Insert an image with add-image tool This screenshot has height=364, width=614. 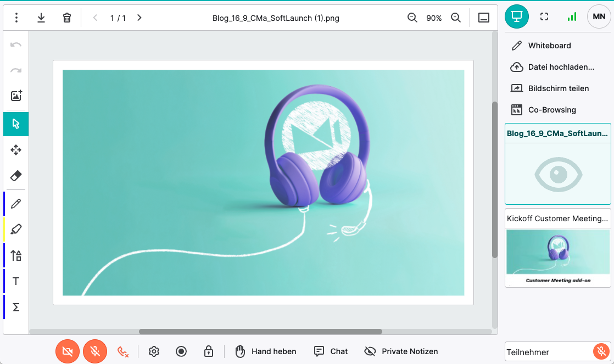[16, 96]
